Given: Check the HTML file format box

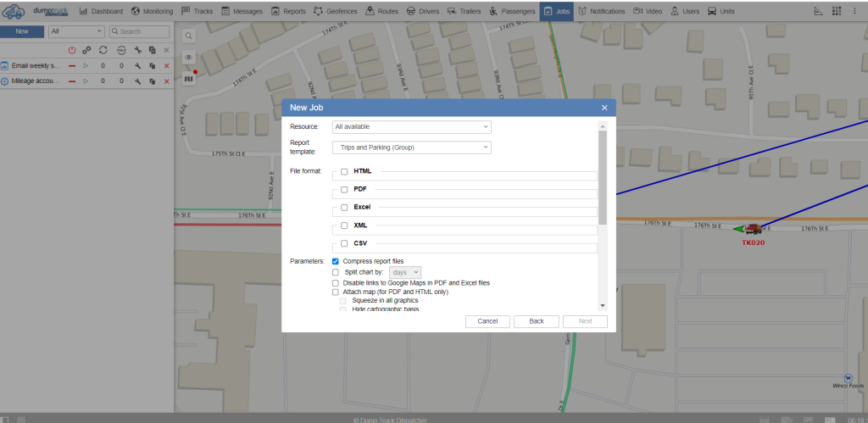Looking at the screenshot, I should point(344,171).
